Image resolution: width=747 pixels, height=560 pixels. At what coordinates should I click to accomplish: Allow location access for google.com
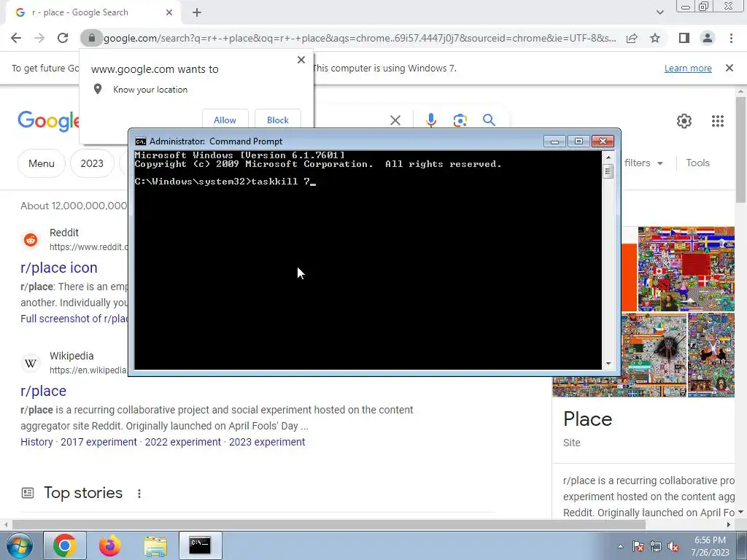[x=225, y=119]
